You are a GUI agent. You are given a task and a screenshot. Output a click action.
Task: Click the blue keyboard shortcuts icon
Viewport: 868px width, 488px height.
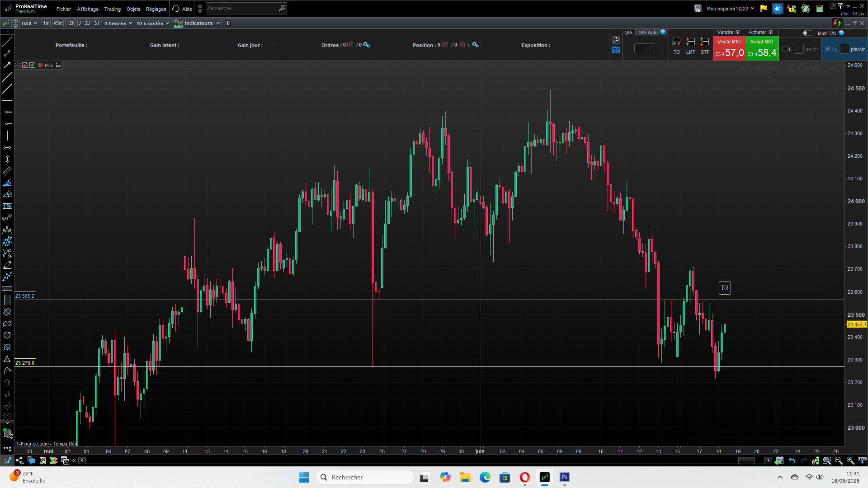pos(615,50)
